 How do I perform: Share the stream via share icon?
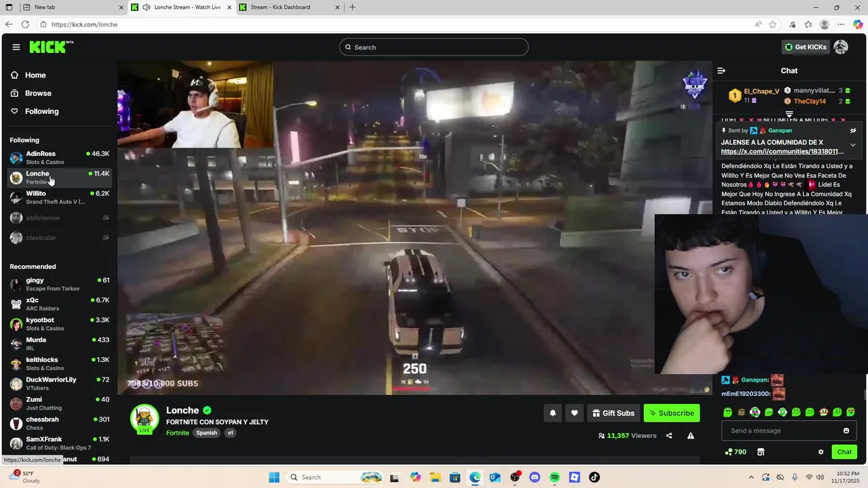coord(669,436)
